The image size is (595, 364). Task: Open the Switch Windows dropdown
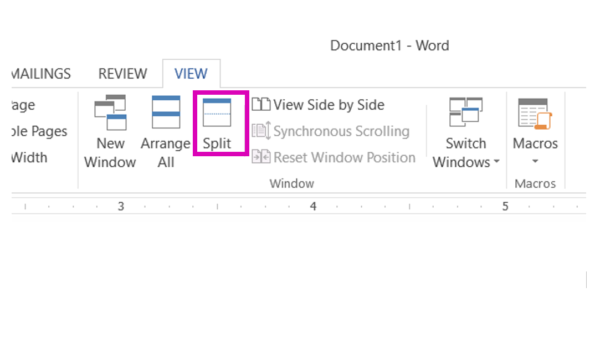(x=466, y=132)
